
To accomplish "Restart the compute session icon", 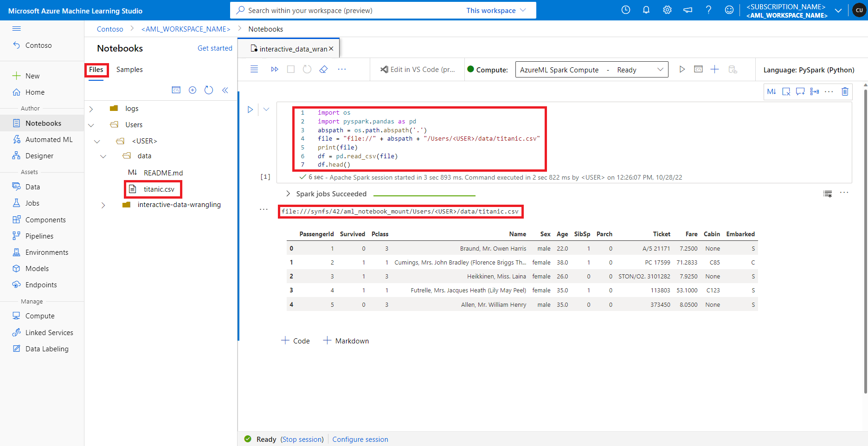I will click(307, 69).
